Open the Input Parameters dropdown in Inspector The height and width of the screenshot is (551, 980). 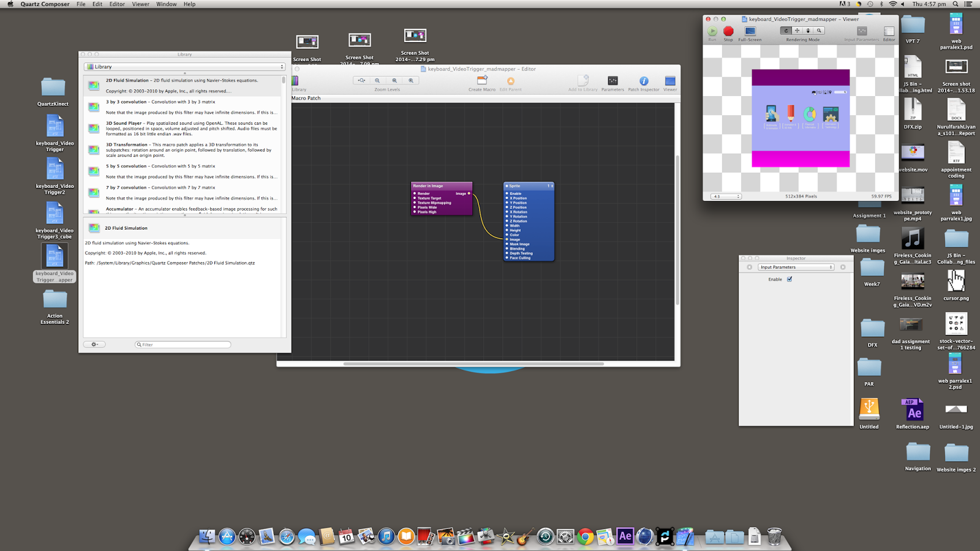tap(796, 267)
